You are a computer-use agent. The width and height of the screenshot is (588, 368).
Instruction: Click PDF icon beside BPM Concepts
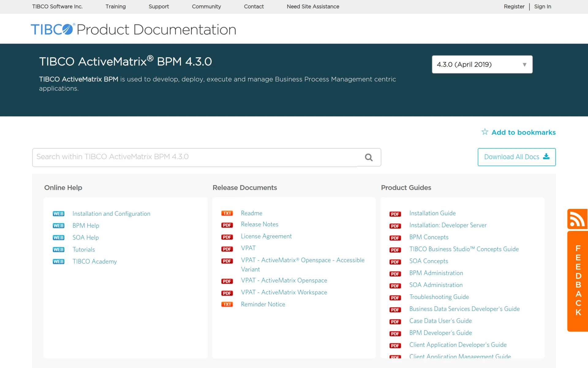coord(395,238)
